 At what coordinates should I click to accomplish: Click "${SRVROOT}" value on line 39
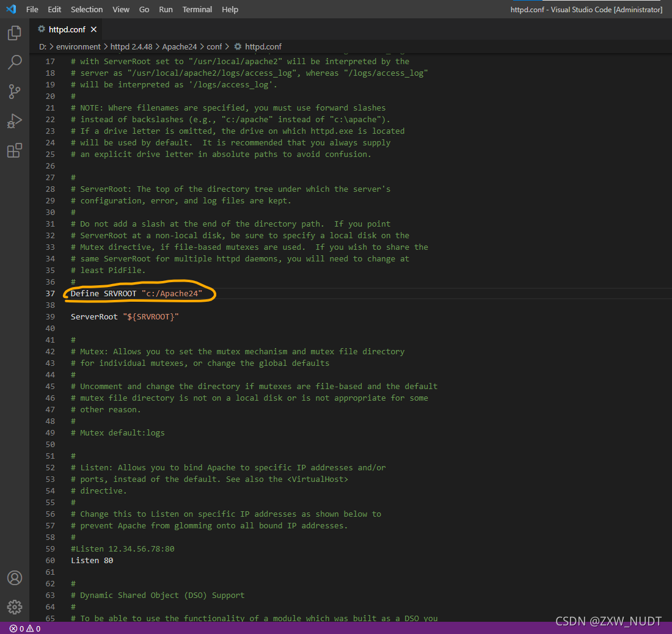[x=151, y=316]
